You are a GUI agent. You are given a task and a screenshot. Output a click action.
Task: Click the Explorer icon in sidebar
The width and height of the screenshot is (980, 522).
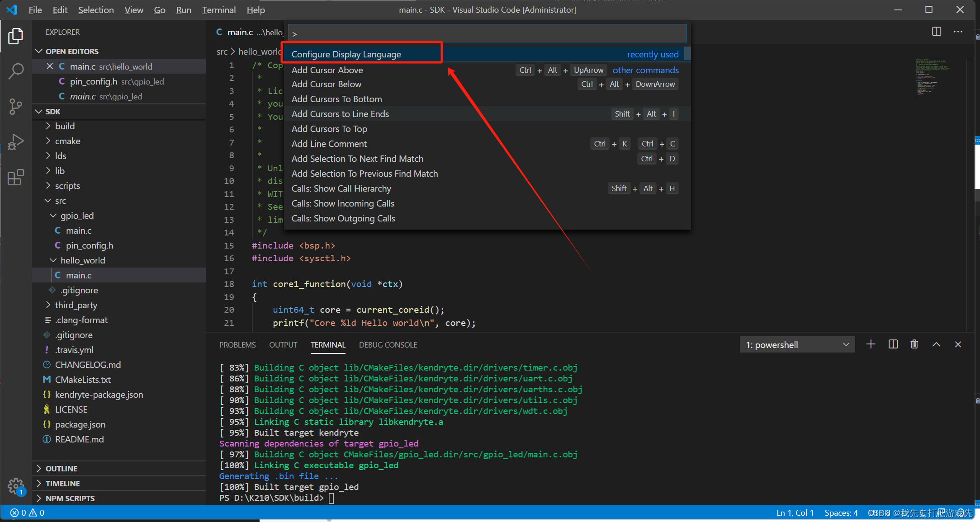pyautogui.click(x=14, y=36)
